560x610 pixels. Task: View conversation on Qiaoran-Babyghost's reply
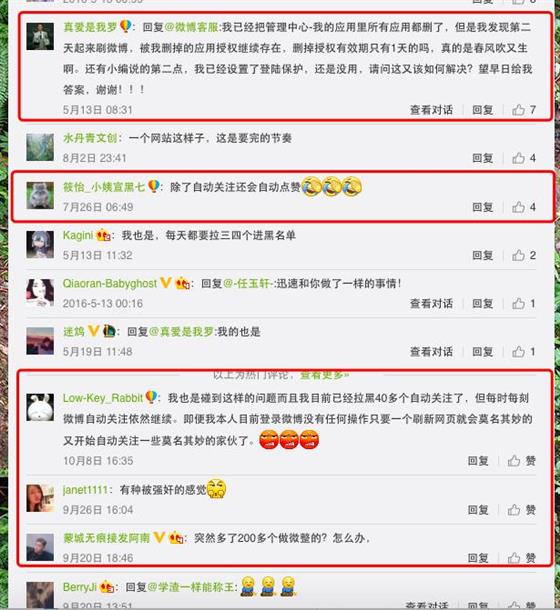pos(431,303)
